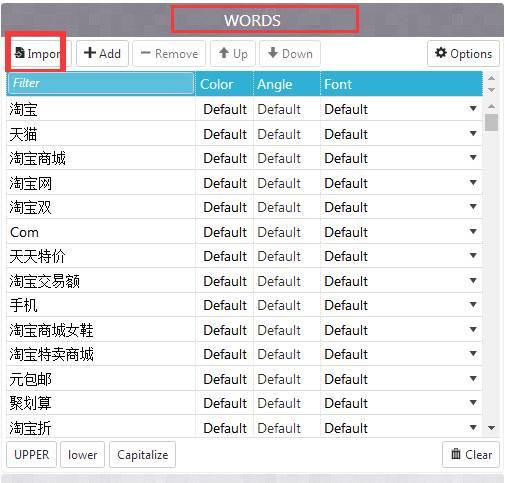Clear all words with trash button
The image size is (505, 483).
[471, 454]
